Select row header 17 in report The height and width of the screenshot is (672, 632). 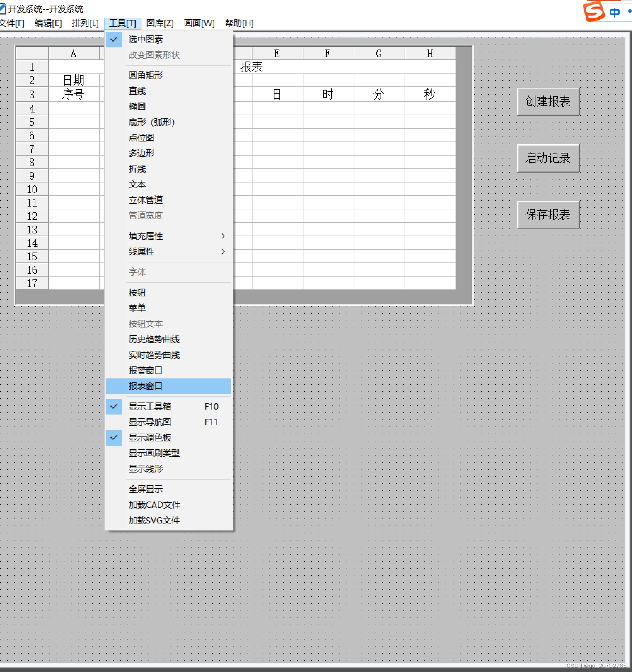(32, 283)
